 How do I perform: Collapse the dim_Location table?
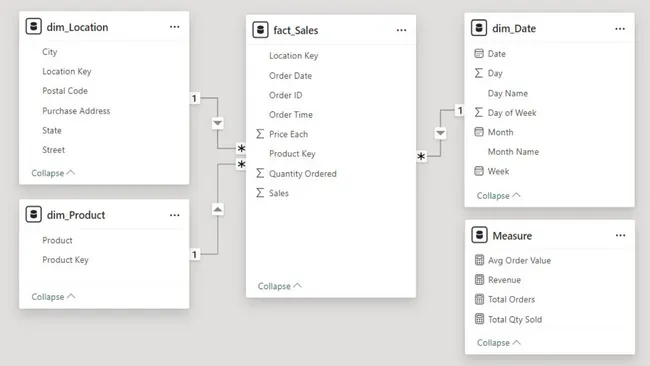coord(53,173)
